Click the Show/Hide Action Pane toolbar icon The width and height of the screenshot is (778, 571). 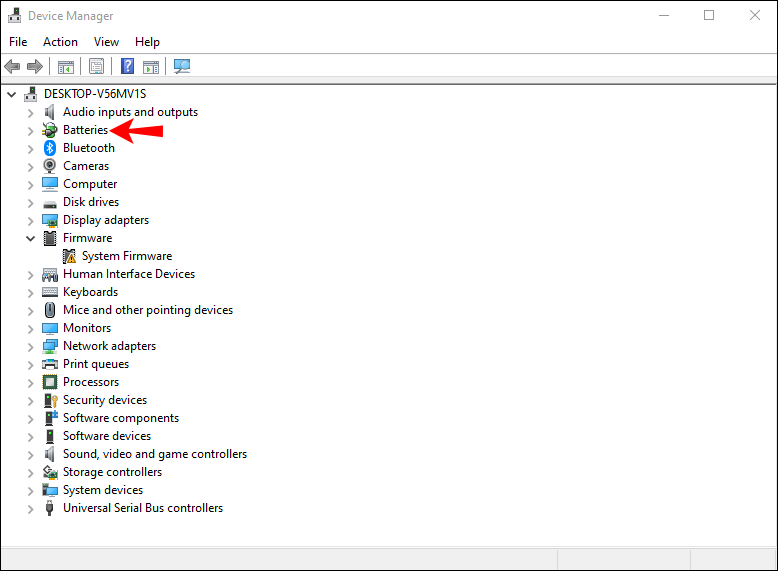click(151, 66)
